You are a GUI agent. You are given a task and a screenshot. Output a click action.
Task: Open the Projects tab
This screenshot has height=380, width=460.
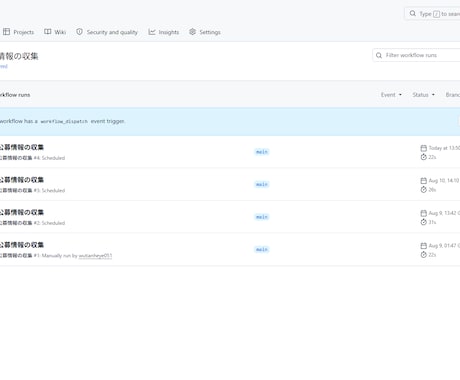(x=18, y=32)
